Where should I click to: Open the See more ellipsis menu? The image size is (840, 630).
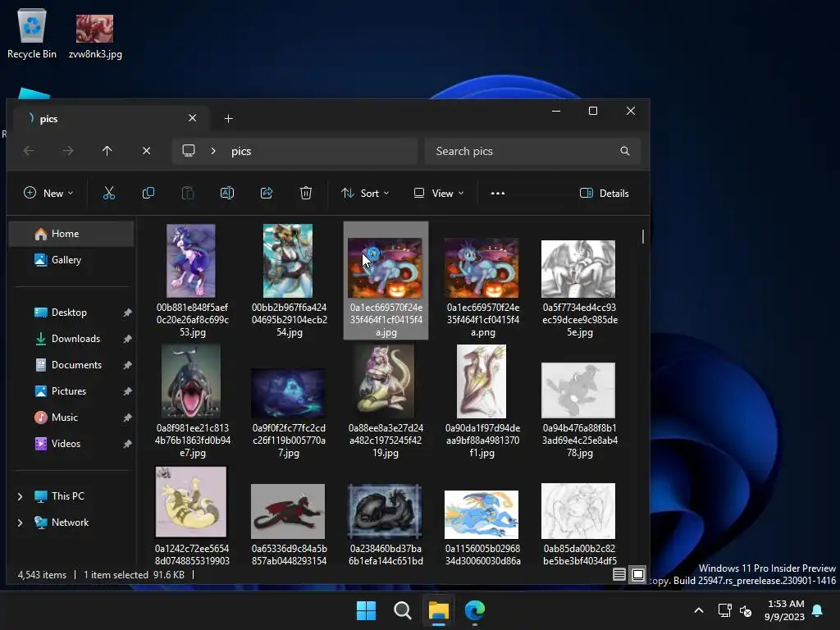pyautogui.click(x=498, y=194)
